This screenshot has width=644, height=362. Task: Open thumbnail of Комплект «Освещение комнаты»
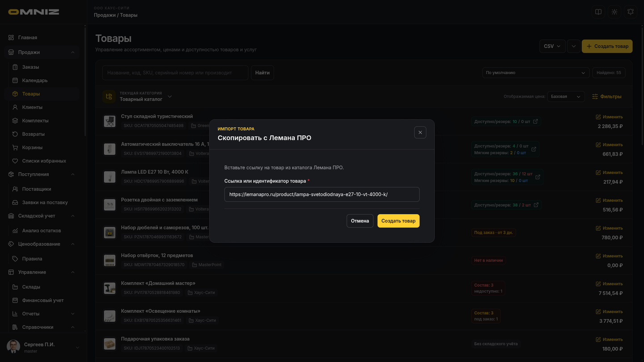point(110,316)
